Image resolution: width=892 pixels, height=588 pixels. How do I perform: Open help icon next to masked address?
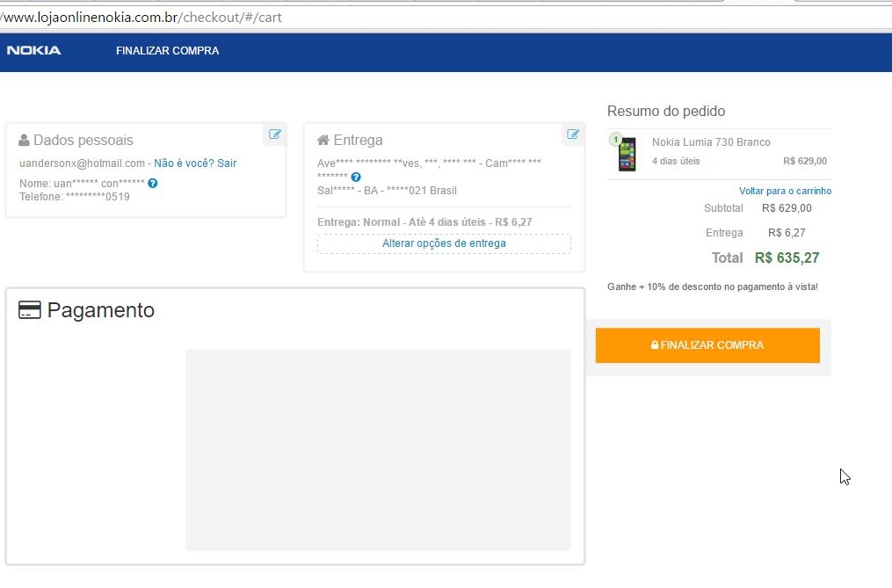tap(356, 177)
